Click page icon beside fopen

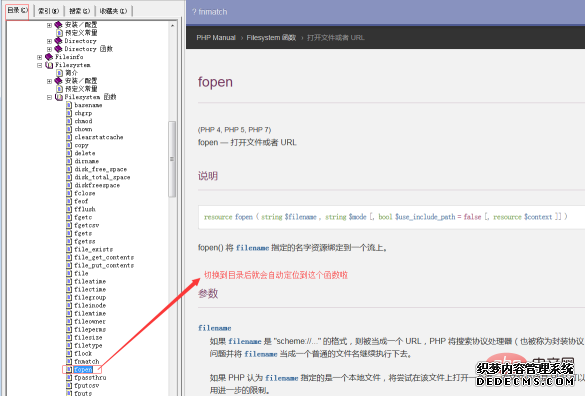pos(69,370)
